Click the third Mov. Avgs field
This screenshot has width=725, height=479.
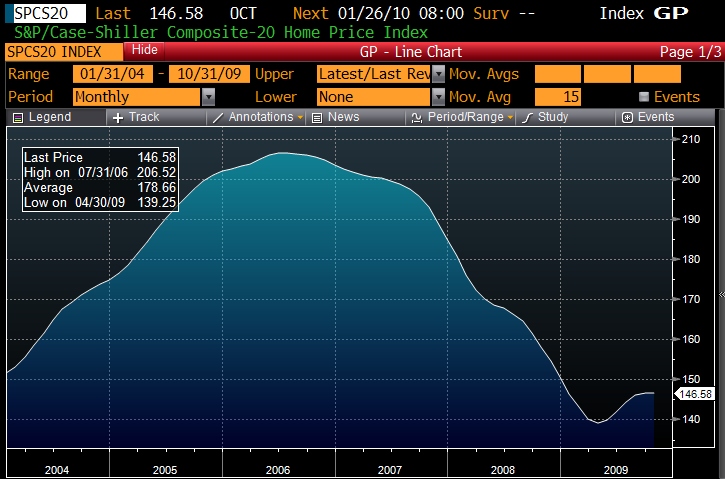(657, 75)
